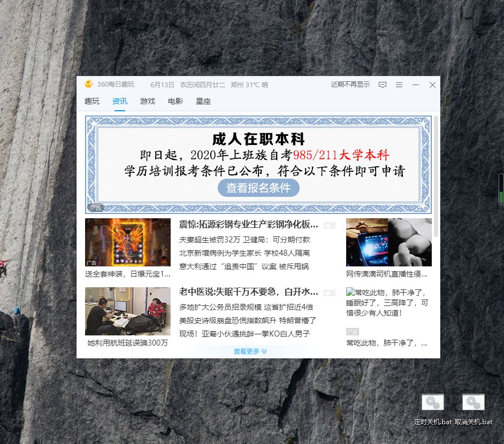This screenshot has height=444, width=504.
Task: Click the 360每日趣玩 smiley logo icon
Action: pos(89,84)
